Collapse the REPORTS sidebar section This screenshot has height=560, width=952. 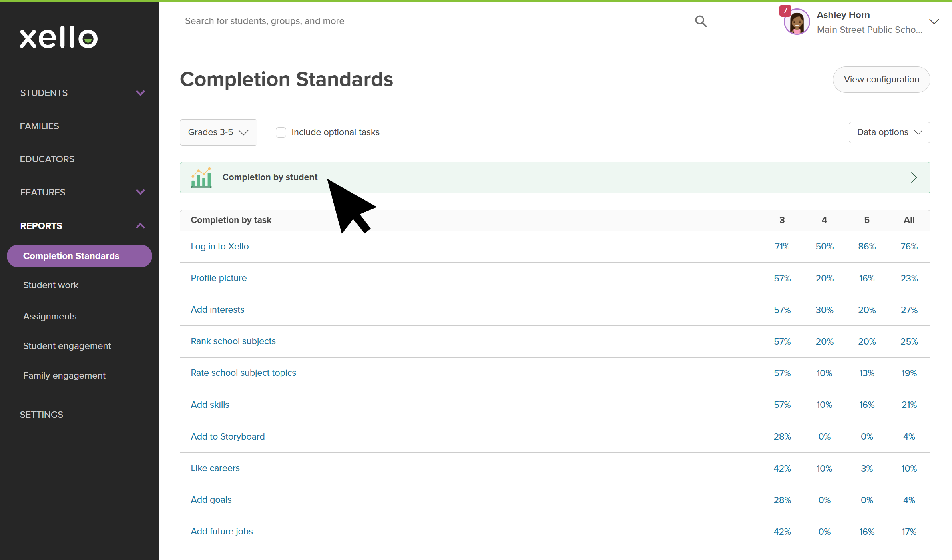click(140, 226)
